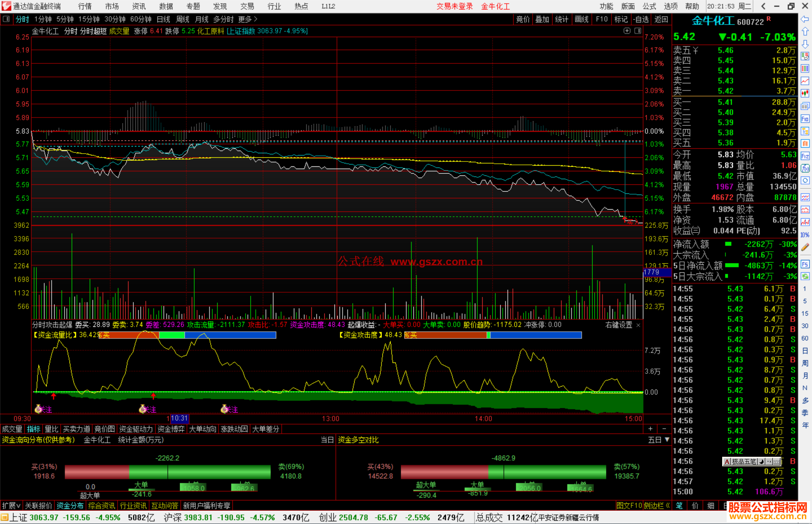Switch to the 5分钟 period tab

click(x=65, y=19)
